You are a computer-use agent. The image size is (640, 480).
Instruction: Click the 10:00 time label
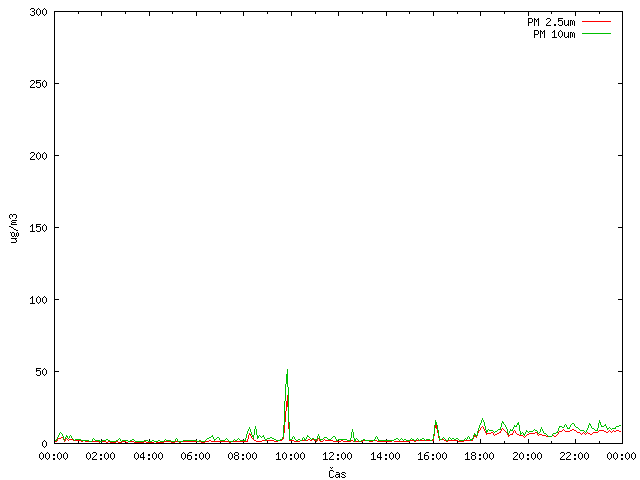[x=290, y=456]
